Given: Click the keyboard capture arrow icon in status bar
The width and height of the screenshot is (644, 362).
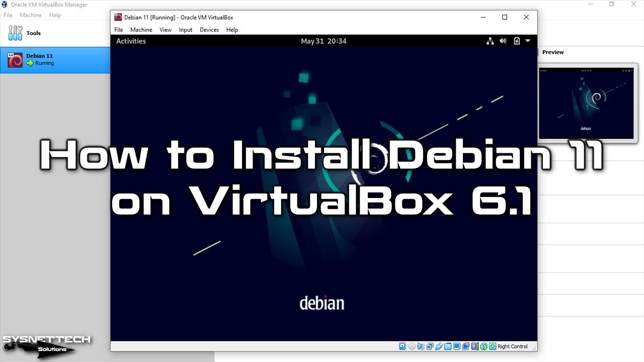Looking at the screenshot, I should 493,346.
